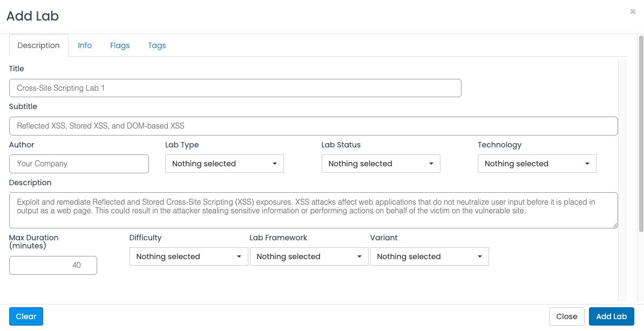644x331 pixels.
Task: Focus the Author input field
Action: click(79, 164)
